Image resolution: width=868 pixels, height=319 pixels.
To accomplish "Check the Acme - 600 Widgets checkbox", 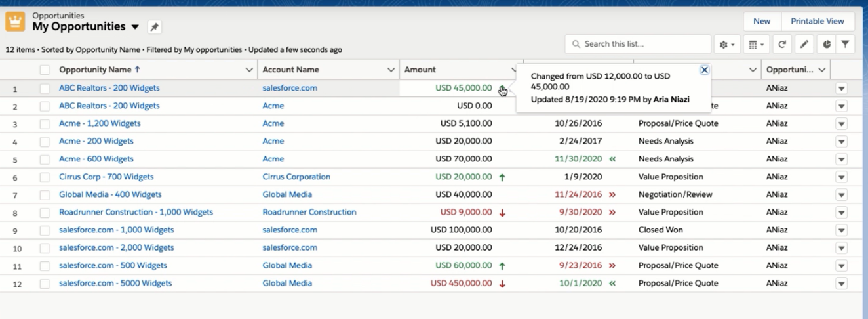I will click(x=45, y=159).
